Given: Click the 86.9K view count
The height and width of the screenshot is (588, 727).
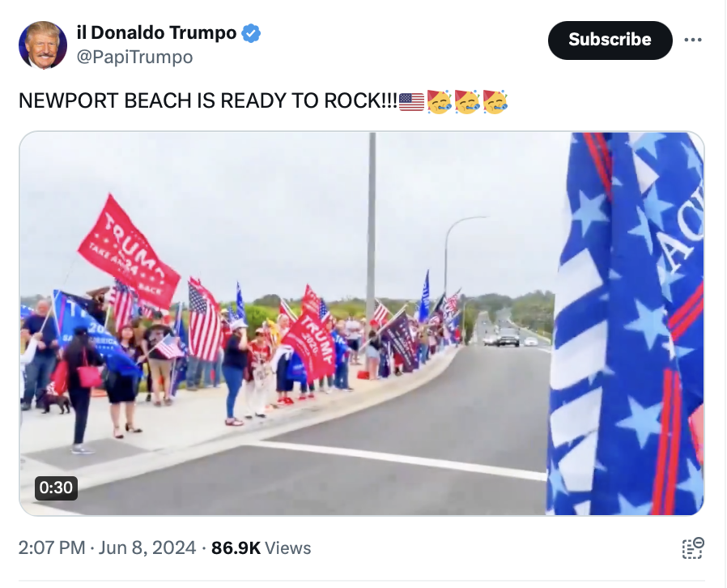Looking at the screenshot, I should click(x=236, y=548).
